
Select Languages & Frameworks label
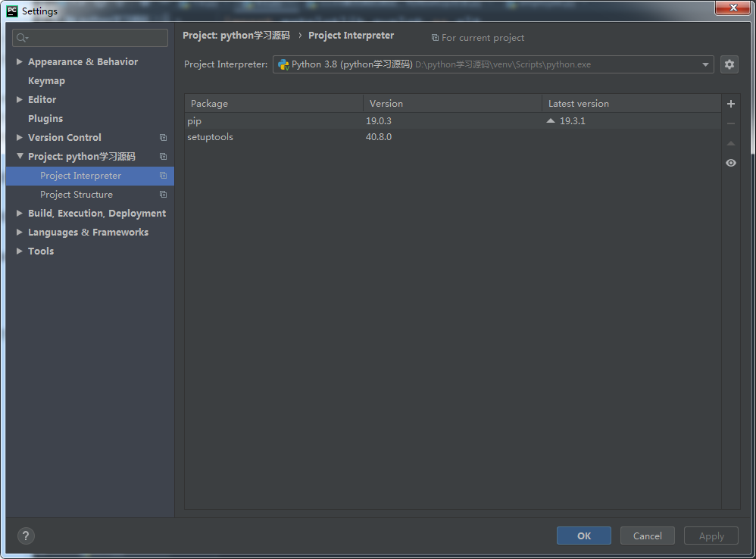pyautogui.click(x=88, y=232)
